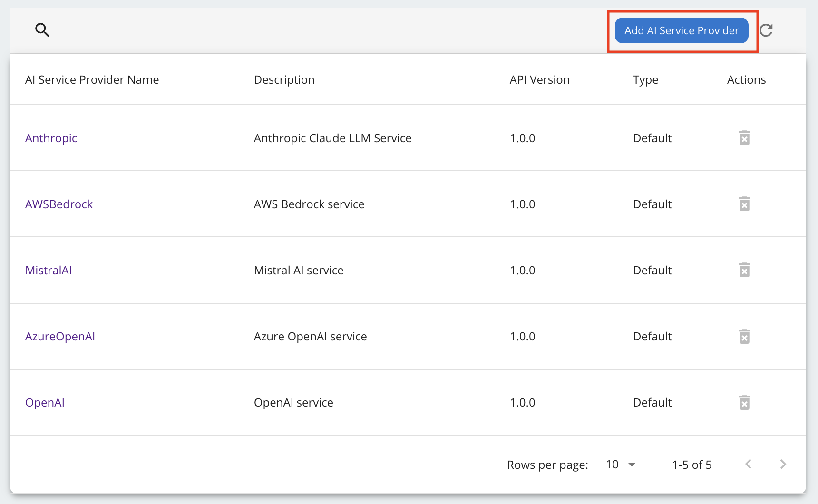Click the API Version column header
818x504 pixels.
coord(539,79)
